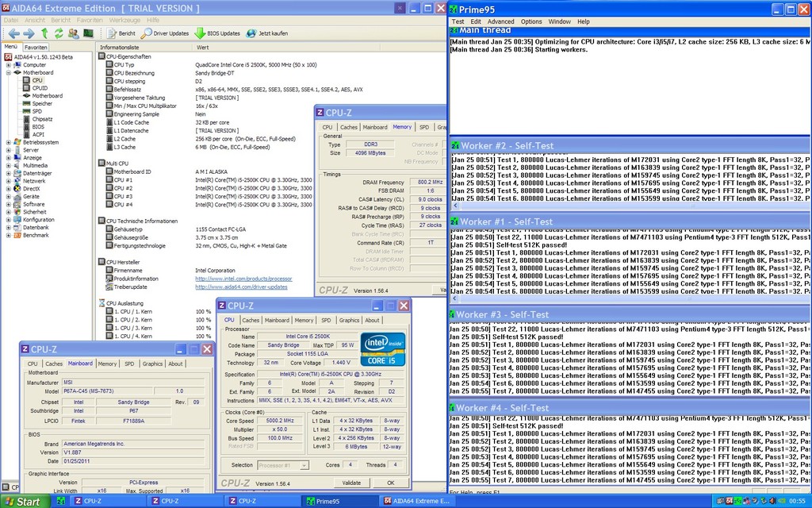Click AIDA64 title bar app icon
The image size is (812, 508).
click(6, 8)
